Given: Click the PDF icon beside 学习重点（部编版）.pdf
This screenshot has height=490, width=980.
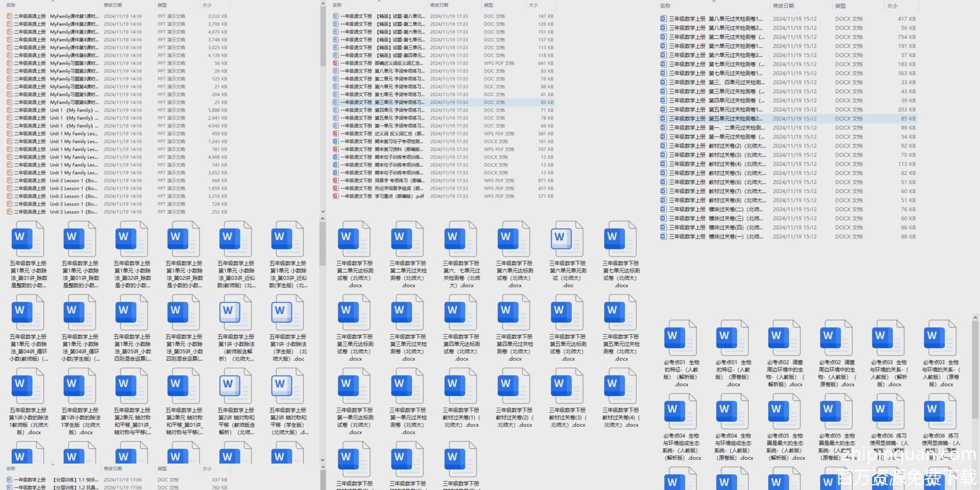Looking at the screenshot, I should click(x=336, y=196).
